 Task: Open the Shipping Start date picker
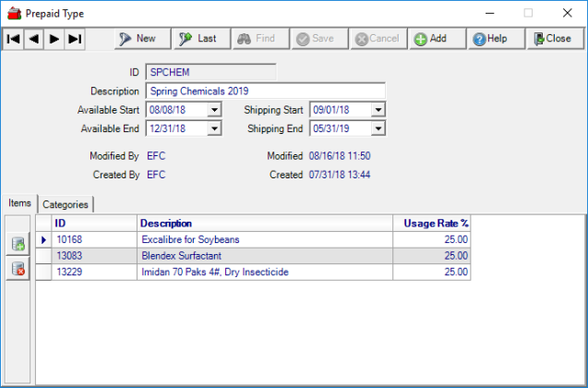[x=378, y=110]
